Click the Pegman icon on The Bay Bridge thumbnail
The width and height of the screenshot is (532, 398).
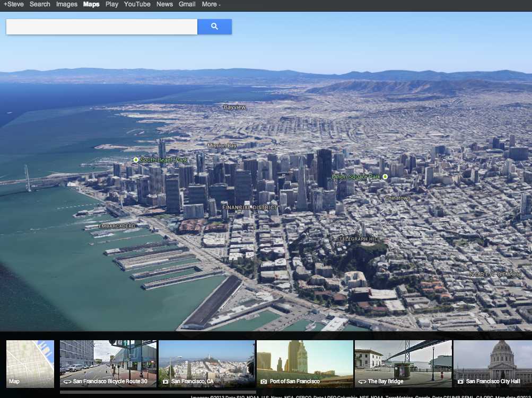[x=363, y=381]
